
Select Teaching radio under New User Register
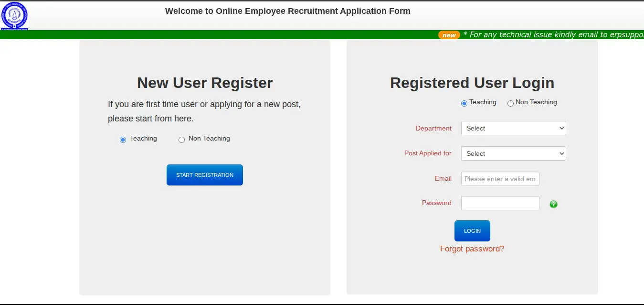[123, 140]
